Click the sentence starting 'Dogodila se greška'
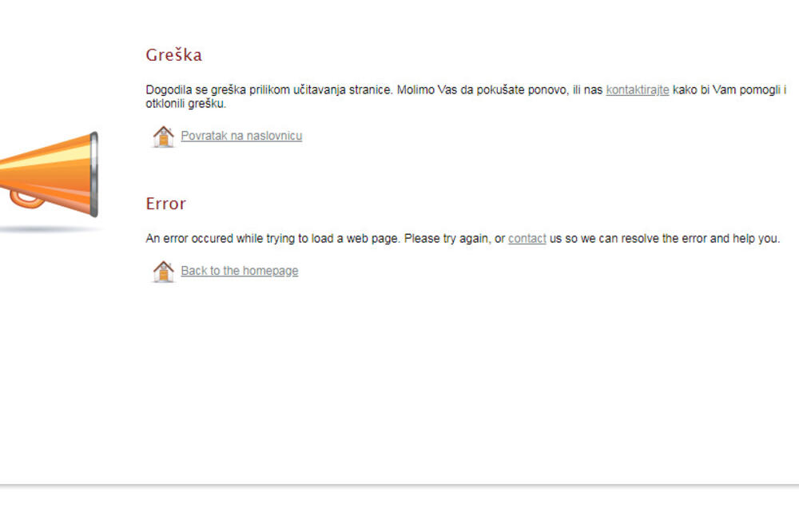799x532 pixels. click(x=269, y=90)
